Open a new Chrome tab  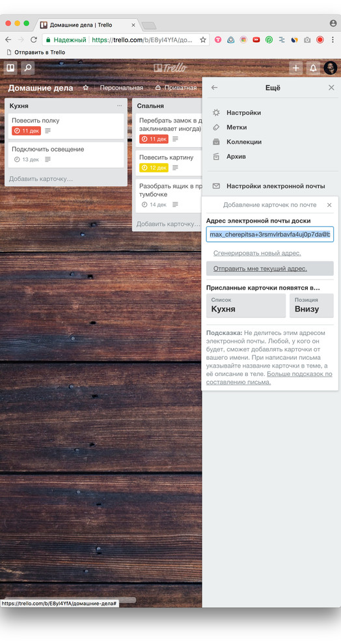tap(148, 25)
